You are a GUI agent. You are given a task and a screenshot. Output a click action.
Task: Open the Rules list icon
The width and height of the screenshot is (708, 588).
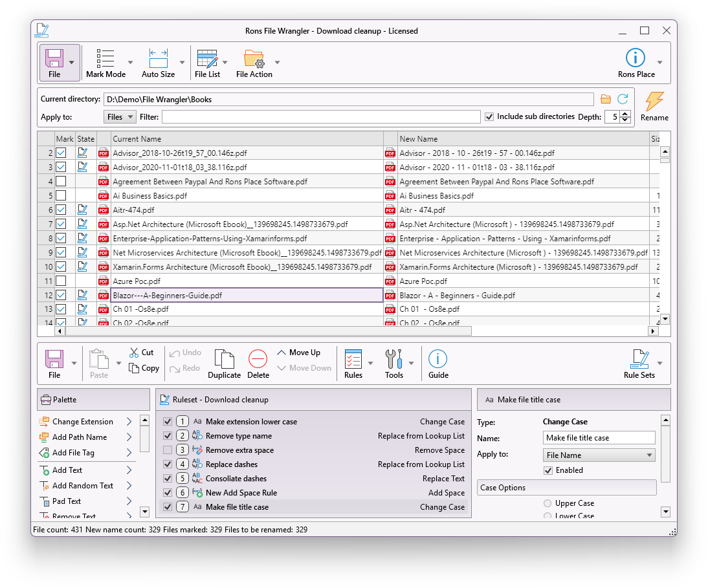[353, 359]
